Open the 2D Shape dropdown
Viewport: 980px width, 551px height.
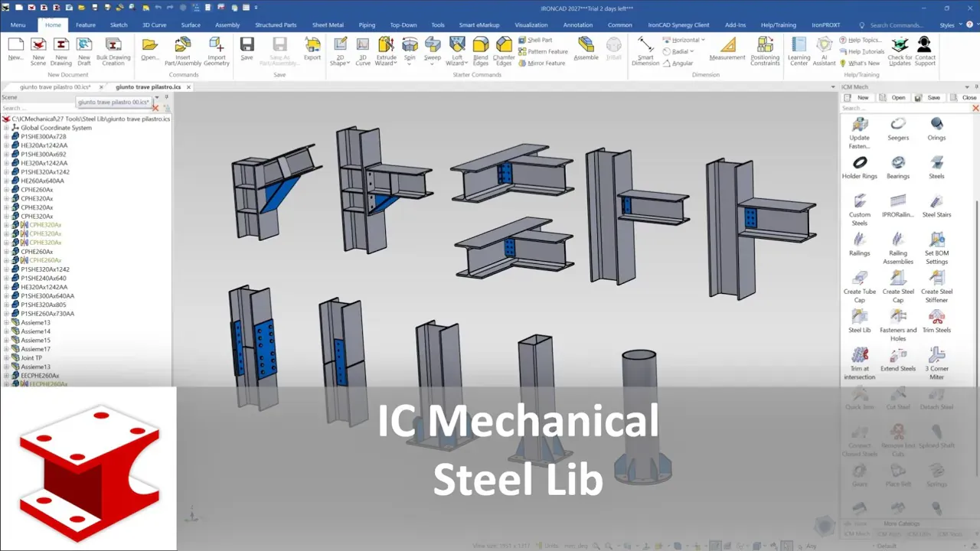click(x=339, y=51)
